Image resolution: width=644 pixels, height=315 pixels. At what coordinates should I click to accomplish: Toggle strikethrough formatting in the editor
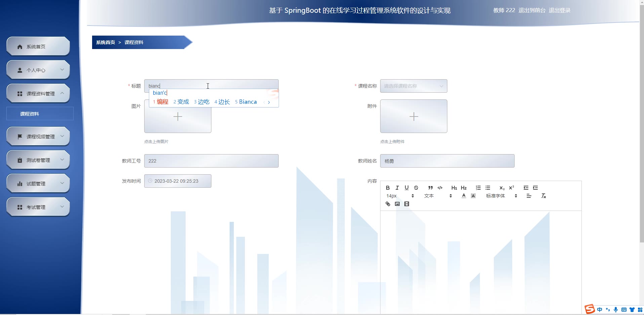pyautogui.click(x=416, y=188)
